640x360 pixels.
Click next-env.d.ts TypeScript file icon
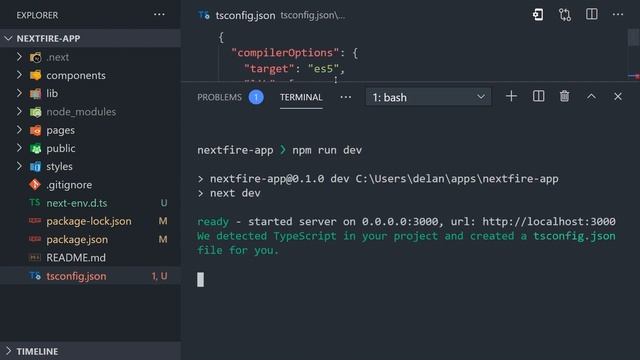pyautogui.click(x=35, y=202)
